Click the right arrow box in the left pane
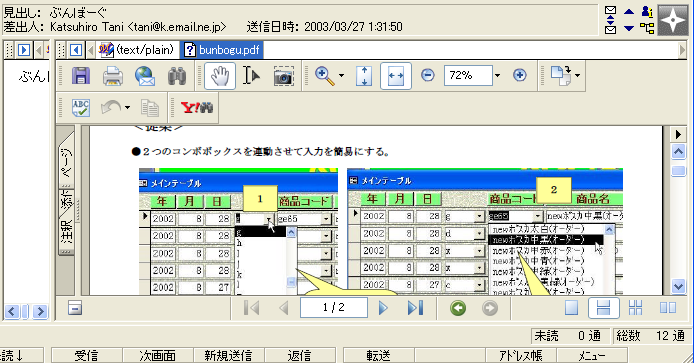This screenshot has height=363, width=694. coord(24,50)
